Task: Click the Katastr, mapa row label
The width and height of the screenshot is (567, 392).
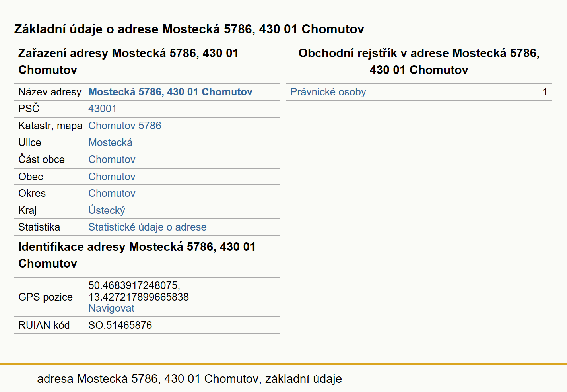Action: pyautogui.click(x=50, y=126)
